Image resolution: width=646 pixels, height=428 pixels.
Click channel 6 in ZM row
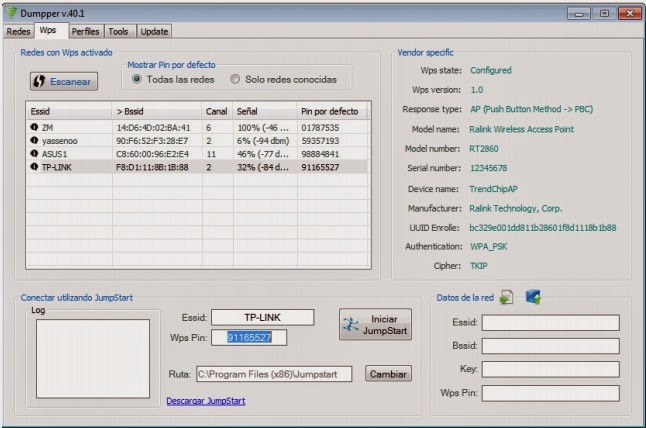tap(208, 128)
